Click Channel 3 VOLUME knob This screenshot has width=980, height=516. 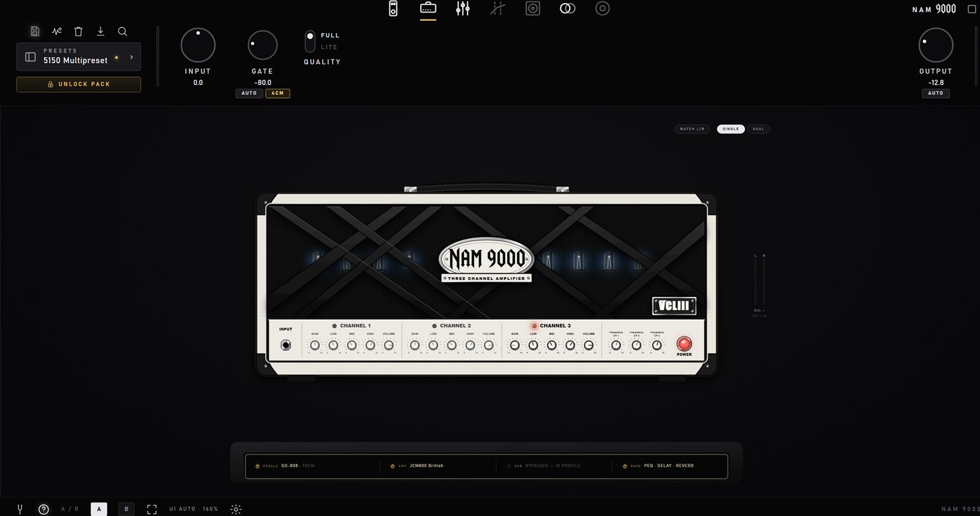coord(589,345)
